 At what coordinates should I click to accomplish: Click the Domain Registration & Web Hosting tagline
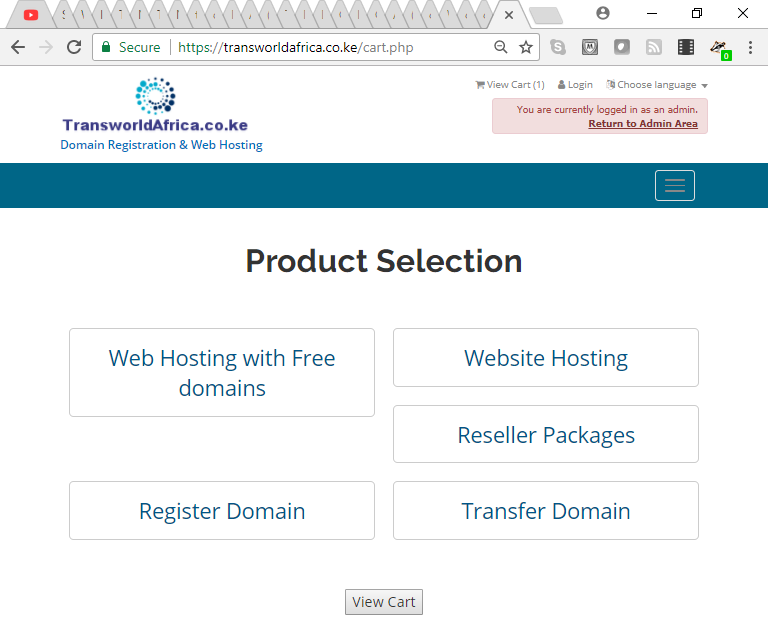(x=161, y=145)
